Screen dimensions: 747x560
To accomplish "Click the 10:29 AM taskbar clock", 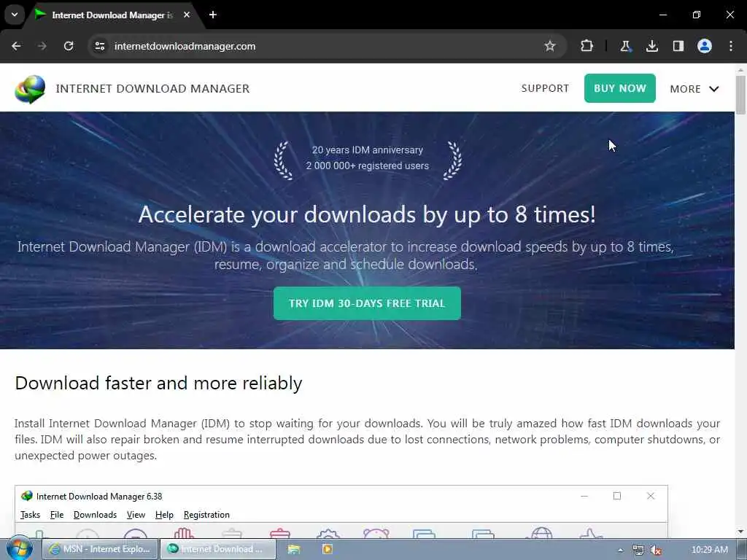I will click(709, 550).
